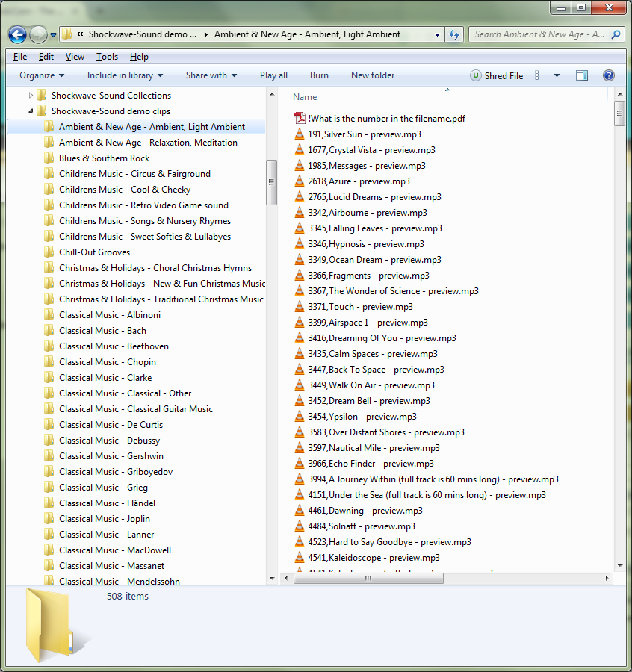
Task: Click the magnifier icon in search box
Action: pos(616,34)
